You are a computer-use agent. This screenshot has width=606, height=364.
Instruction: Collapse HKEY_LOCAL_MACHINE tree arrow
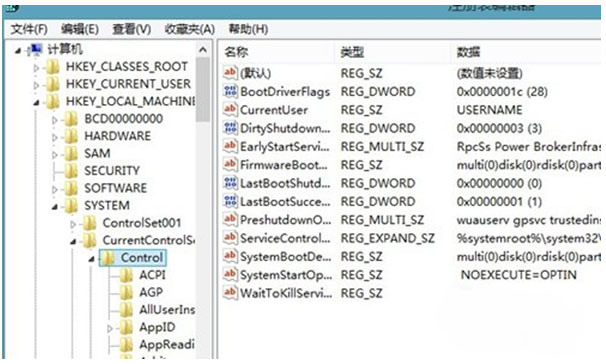36,103
